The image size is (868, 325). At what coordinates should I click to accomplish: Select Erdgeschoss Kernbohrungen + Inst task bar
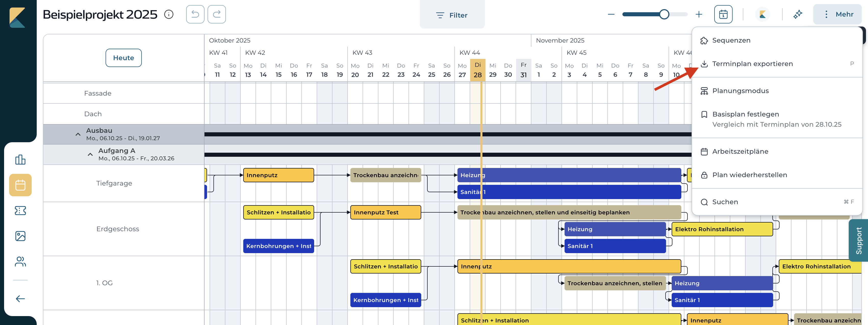[278, 246]
